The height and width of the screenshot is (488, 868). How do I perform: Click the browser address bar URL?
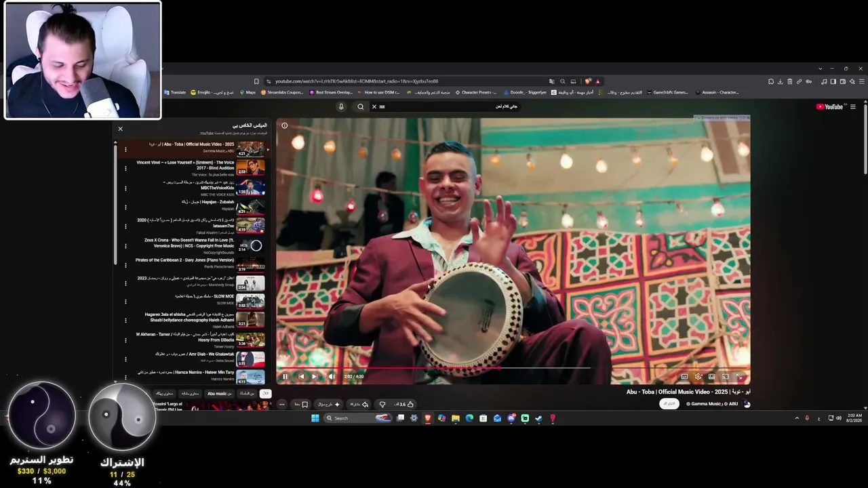(357, 81)
